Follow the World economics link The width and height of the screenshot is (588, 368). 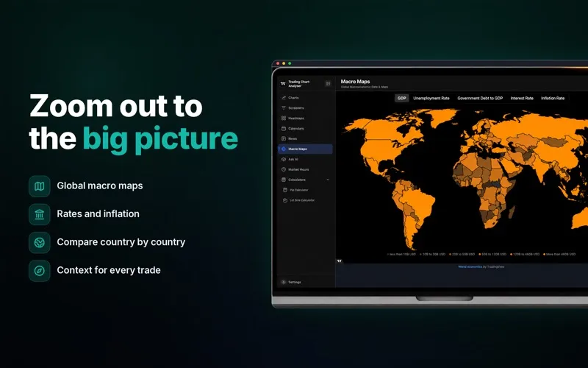tap(470, 266)
